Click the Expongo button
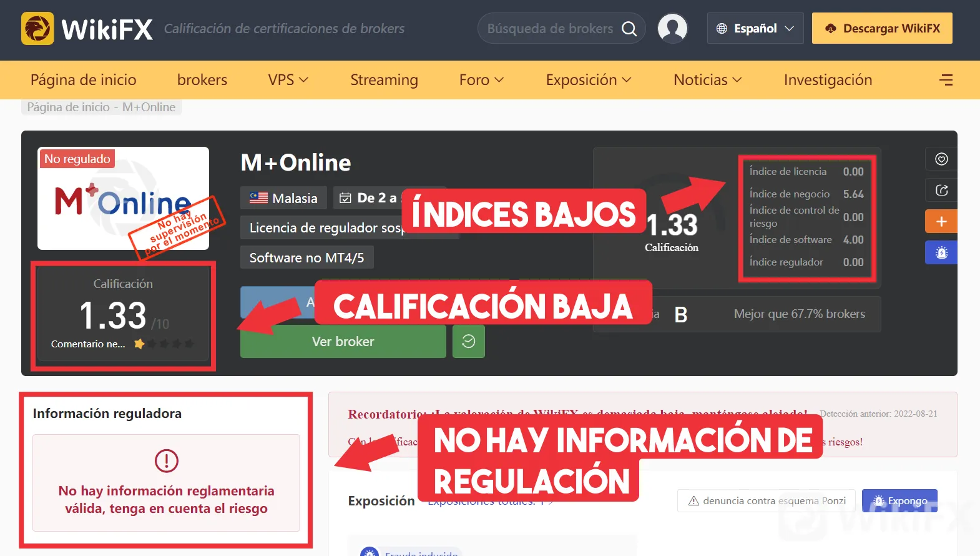980x556 pixels. tap(899, 500)
